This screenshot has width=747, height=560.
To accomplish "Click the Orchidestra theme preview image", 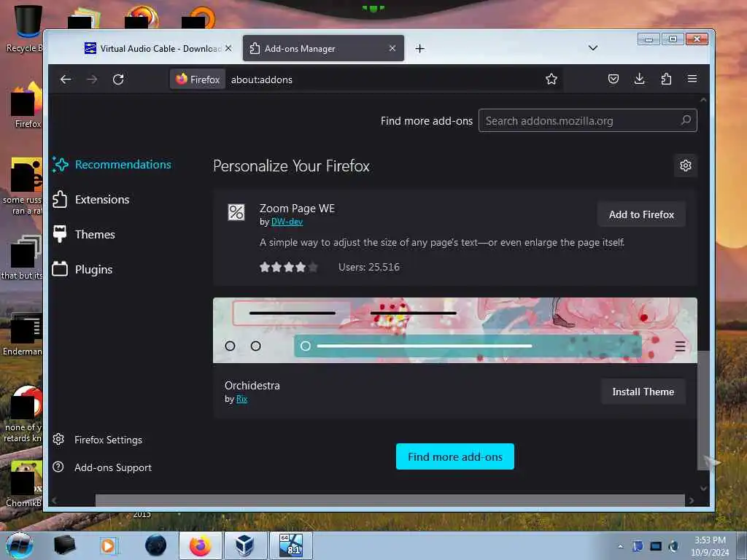I will pyautogui.click(x=455, y=330).
